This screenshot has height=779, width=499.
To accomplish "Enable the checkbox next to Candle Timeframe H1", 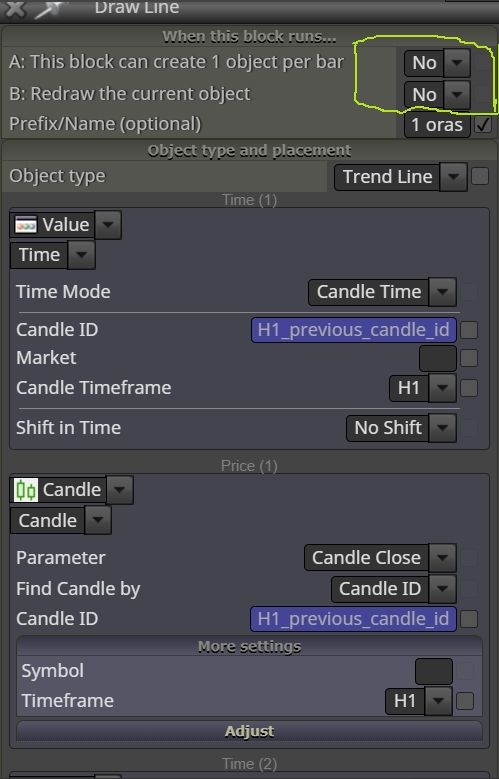I will pyautogui.click(x=469, y=388).
